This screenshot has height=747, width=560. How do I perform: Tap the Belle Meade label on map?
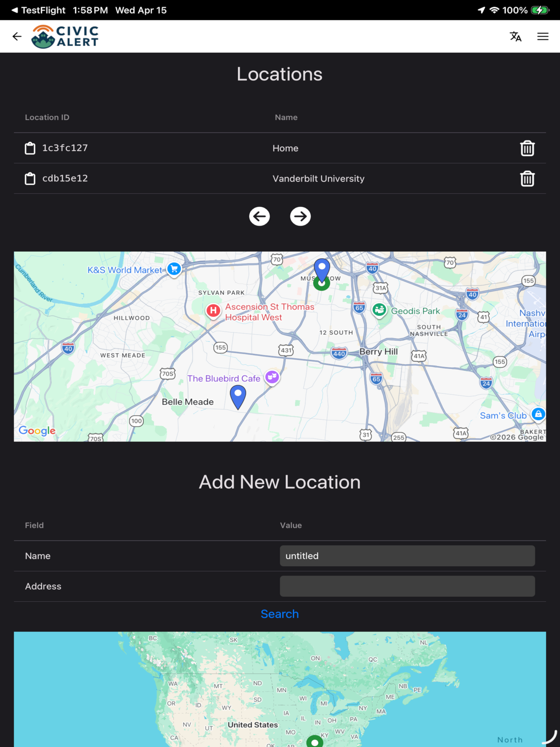click(x=188, y=402)
